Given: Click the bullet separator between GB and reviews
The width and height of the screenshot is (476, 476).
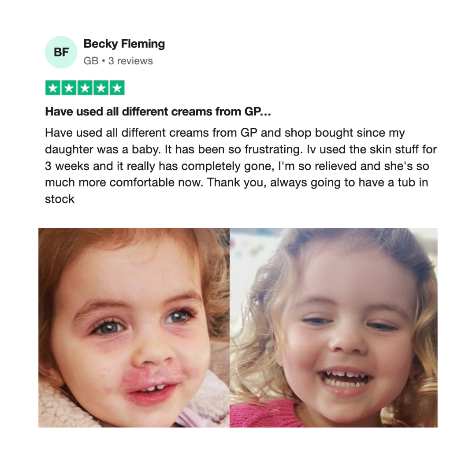Looking at the screenshot, I should click(x=104, y=61).
